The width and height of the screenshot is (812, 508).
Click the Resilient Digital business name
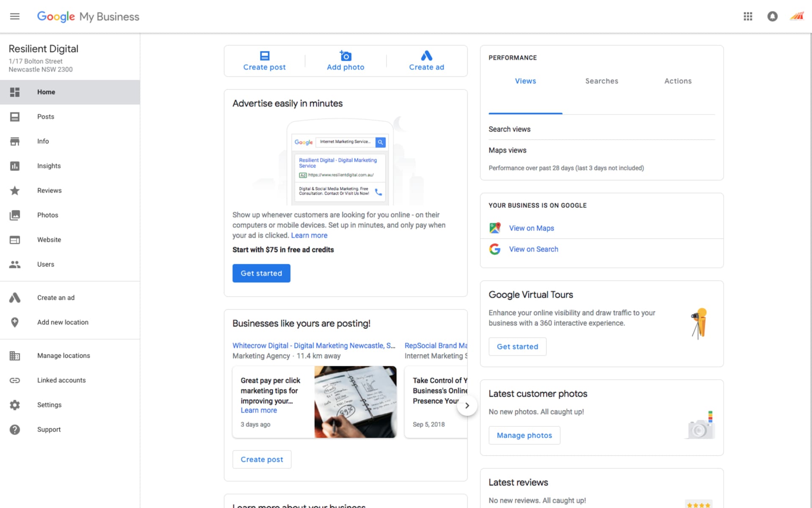pyautogui.click(x=44, y=49)
